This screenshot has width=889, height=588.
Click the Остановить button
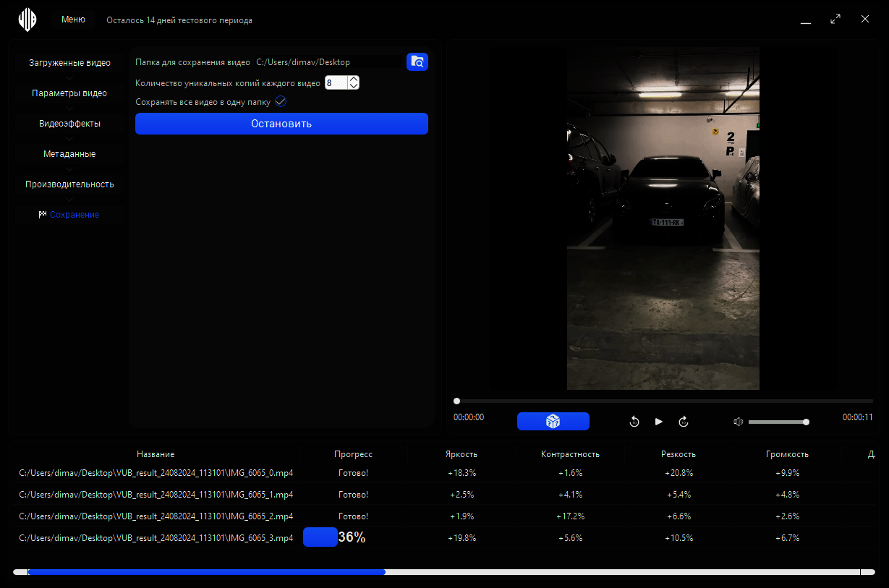point(281,124)
